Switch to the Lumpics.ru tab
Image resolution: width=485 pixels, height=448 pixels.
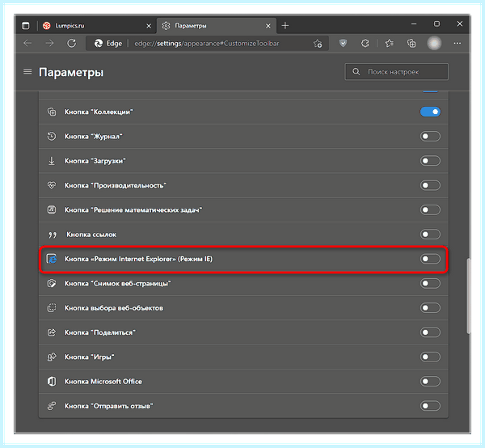[x=96, y=26]
